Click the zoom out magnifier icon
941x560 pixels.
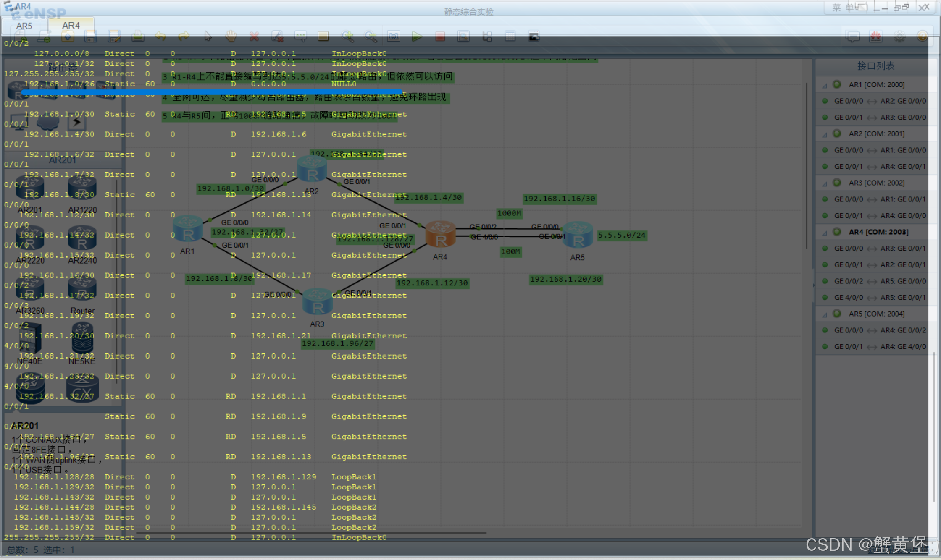click(371, 37)
